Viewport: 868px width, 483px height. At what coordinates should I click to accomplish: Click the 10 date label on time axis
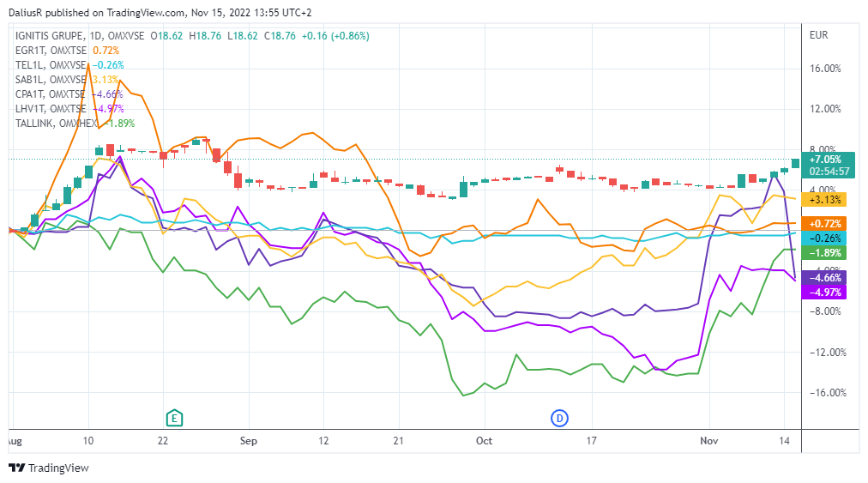(x=88, y=441)
